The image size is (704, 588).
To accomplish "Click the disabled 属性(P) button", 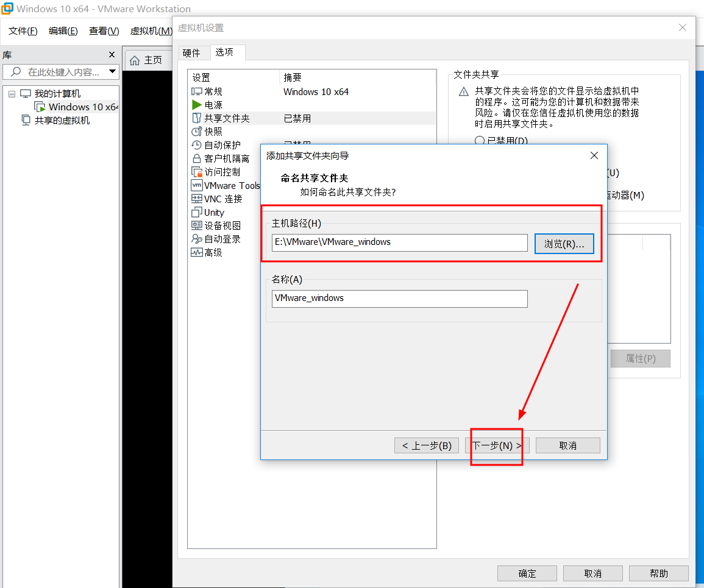I will pos(641,359).
